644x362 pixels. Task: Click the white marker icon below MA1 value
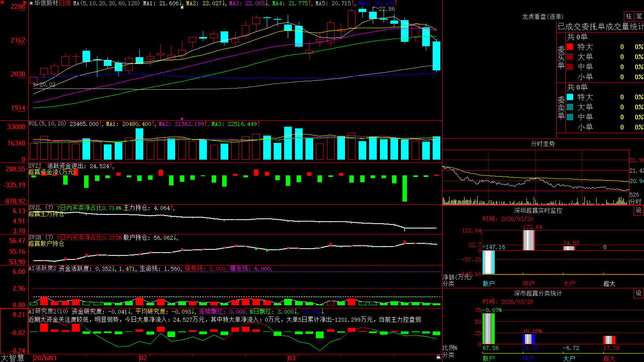182,7
